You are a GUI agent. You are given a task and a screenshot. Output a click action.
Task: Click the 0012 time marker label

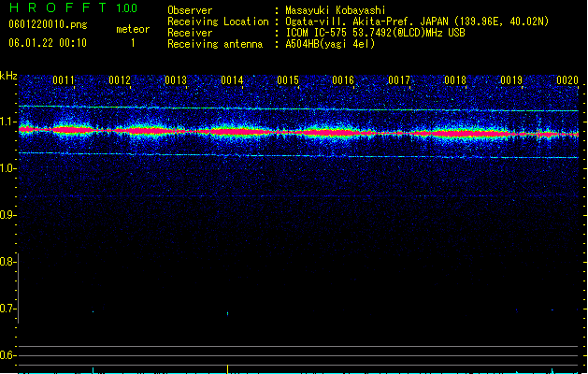(x=120, y=80)
